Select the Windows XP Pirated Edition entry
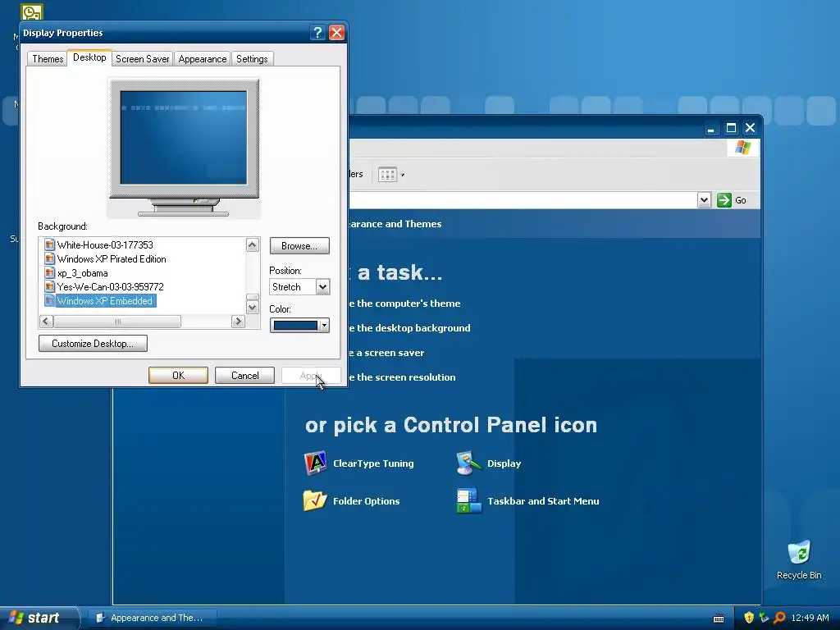The height and width of the screenshot is (630, 840). click(x=112, y=258)
